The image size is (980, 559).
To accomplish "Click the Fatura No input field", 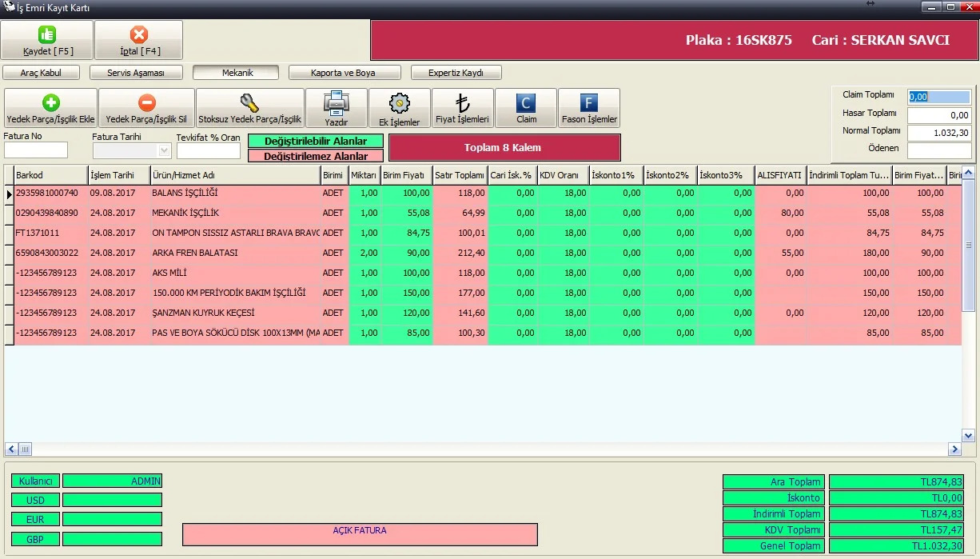I will point(36,150).
